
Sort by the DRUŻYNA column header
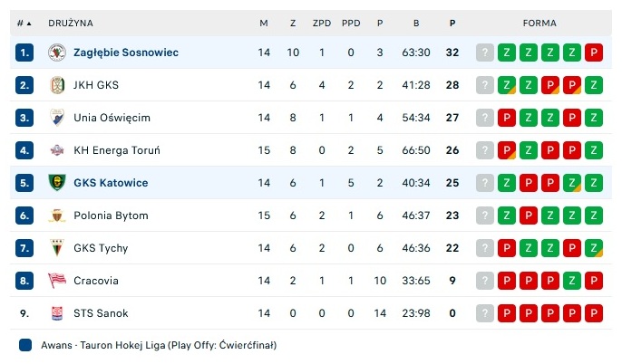[70, 23]
